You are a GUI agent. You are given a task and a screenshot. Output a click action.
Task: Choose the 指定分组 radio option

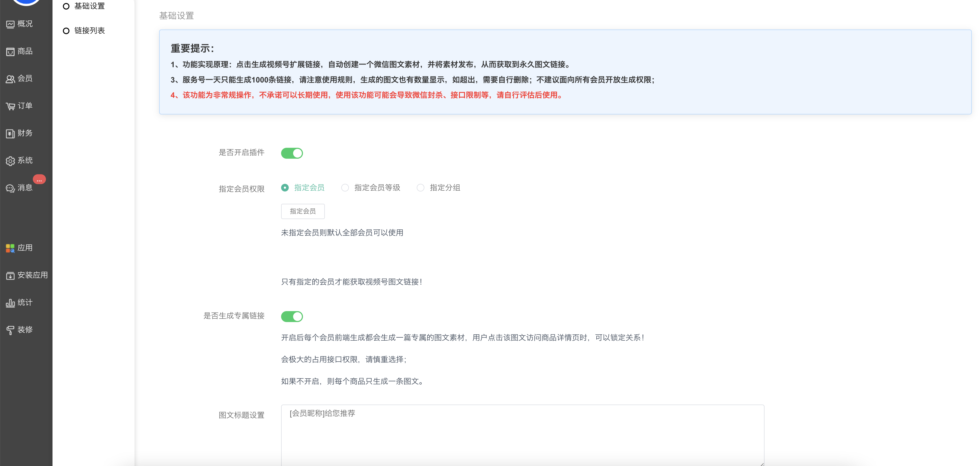coord(420,188)
